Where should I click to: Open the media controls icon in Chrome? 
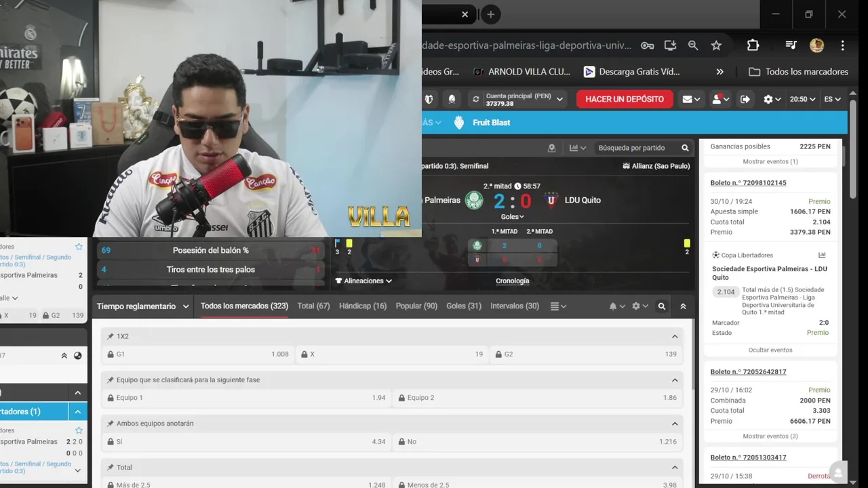(x=791, y=45)
